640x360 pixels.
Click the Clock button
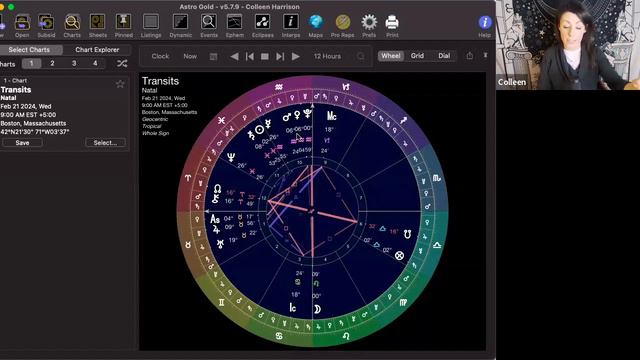pyautogui.click(x=160, y=56)
